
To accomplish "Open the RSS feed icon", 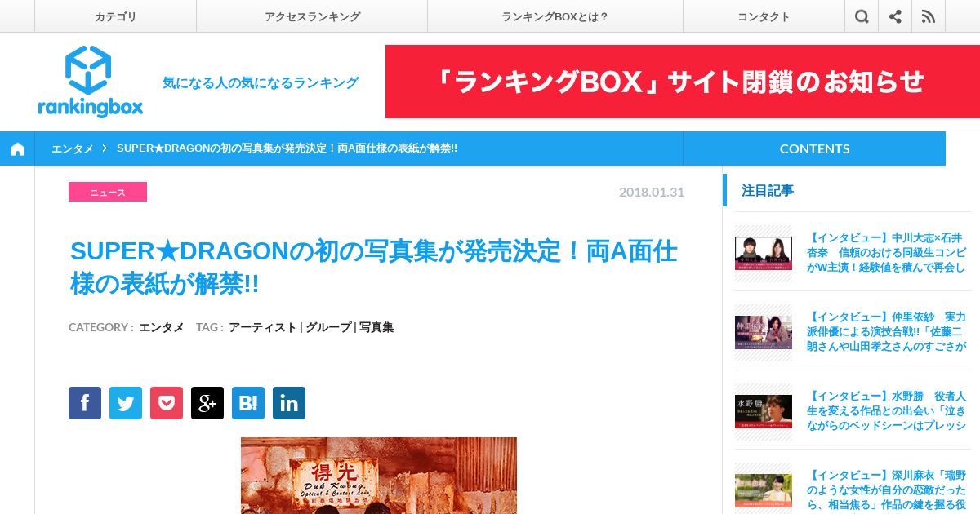I will [x=929, y=16].
